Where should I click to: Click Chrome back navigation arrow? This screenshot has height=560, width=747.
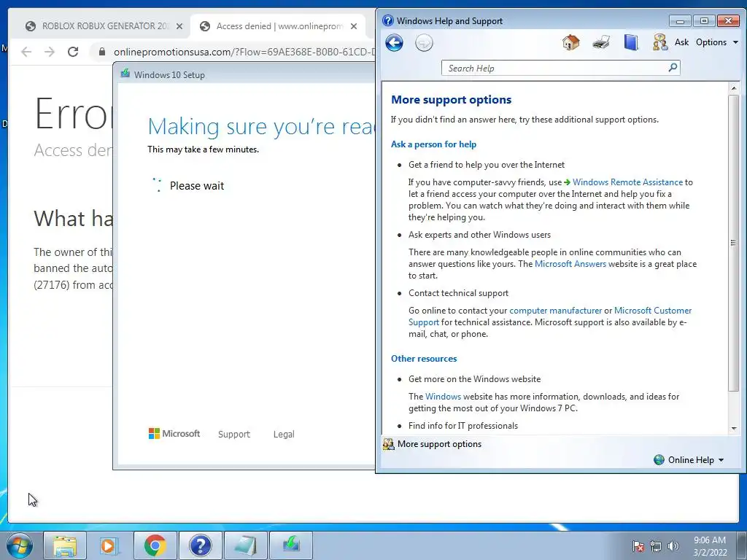(x=26, y=52)
